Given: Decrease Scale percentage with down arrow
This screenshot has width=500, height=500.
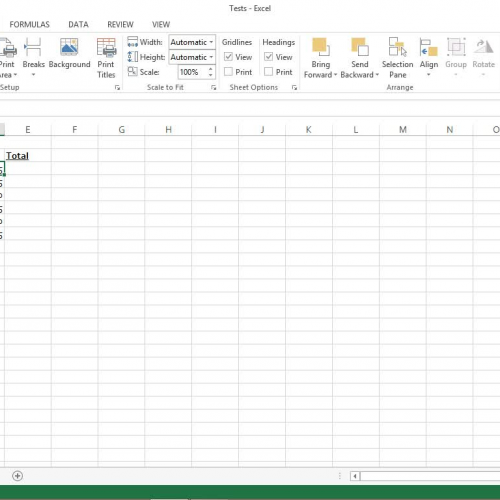Looking at the screenshot, I should point(210,75).
